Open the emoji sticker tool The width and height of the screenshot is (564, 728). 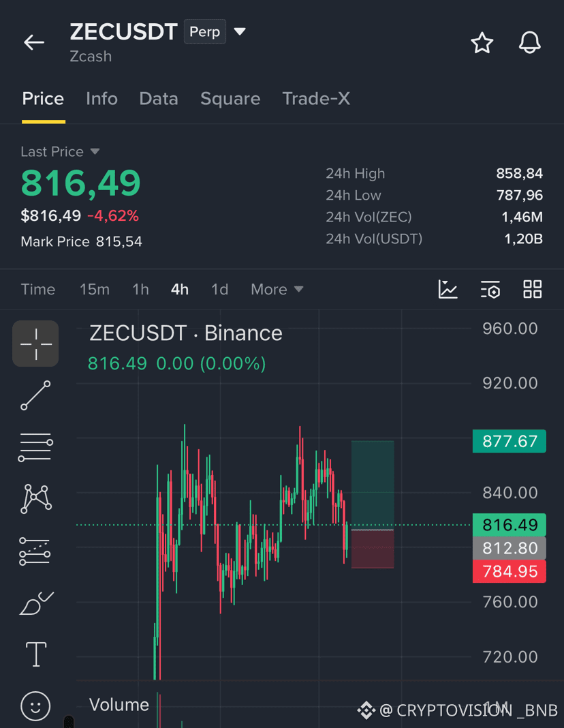pyautogui.click(x=35, y=706)
